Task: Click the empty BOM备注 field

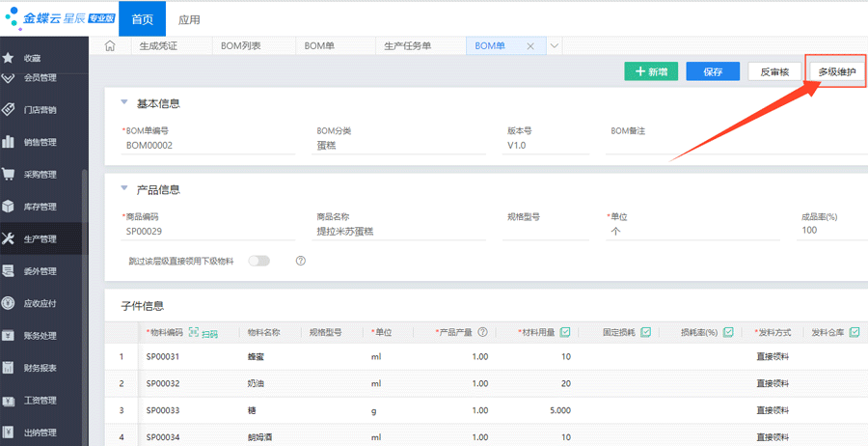Action: point(736,146)
